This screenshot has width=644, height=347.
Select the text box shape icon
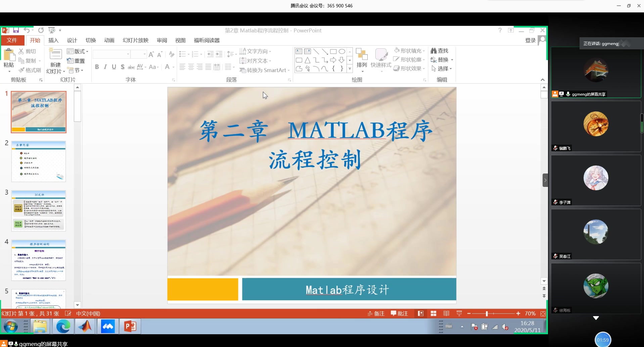(x=299, y=51)
